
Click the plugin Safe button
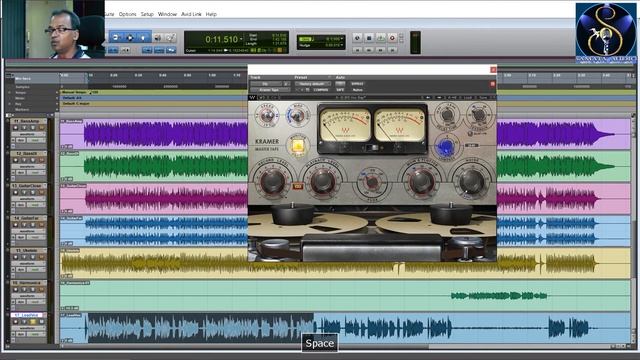[340, 90]
